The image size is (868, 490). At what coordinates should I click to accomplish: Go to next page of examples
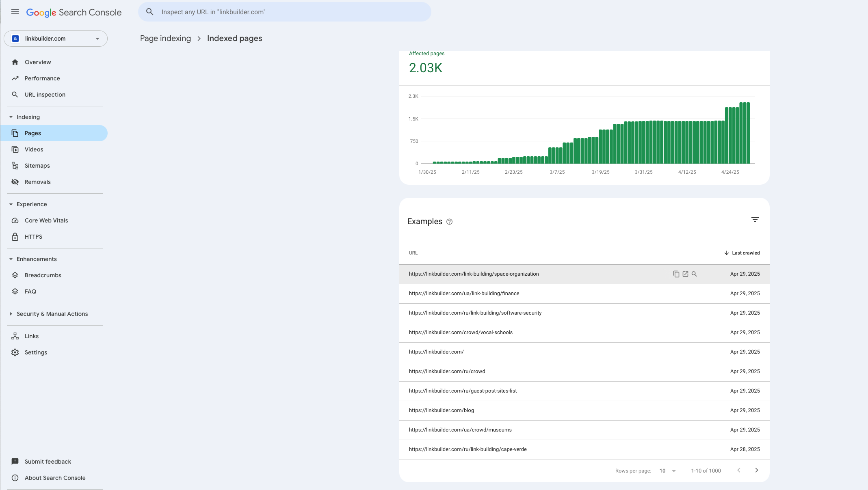757,470
